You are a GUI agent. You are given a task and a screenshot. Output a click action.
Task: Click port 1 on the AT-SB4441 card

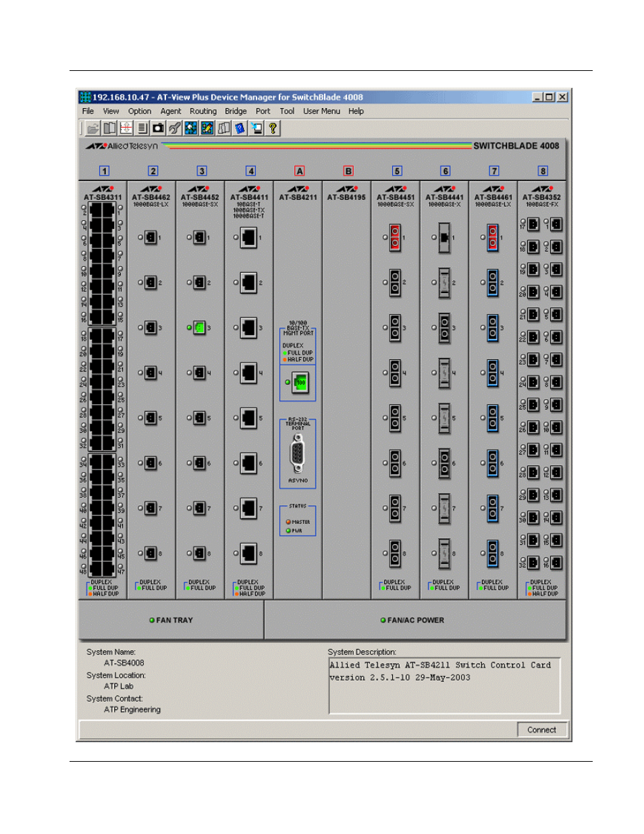tap(444, 238)
